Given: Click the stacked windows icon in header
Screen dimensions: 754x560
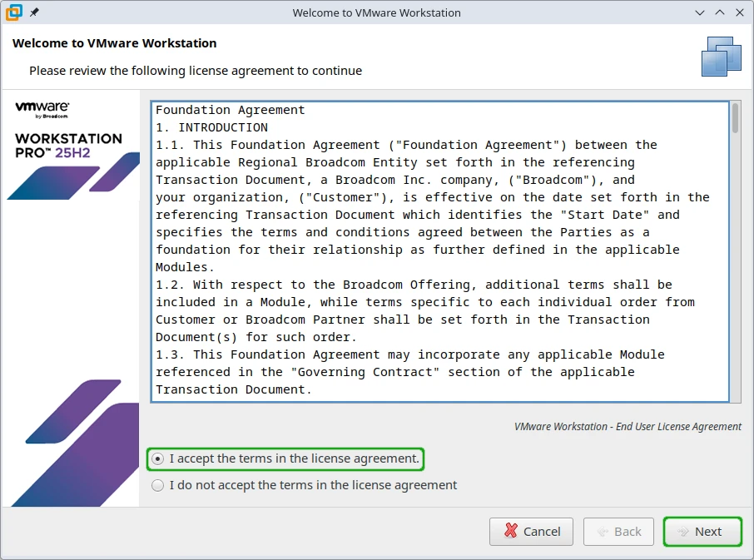Looking at the screenshot, I should coord(721,57).
